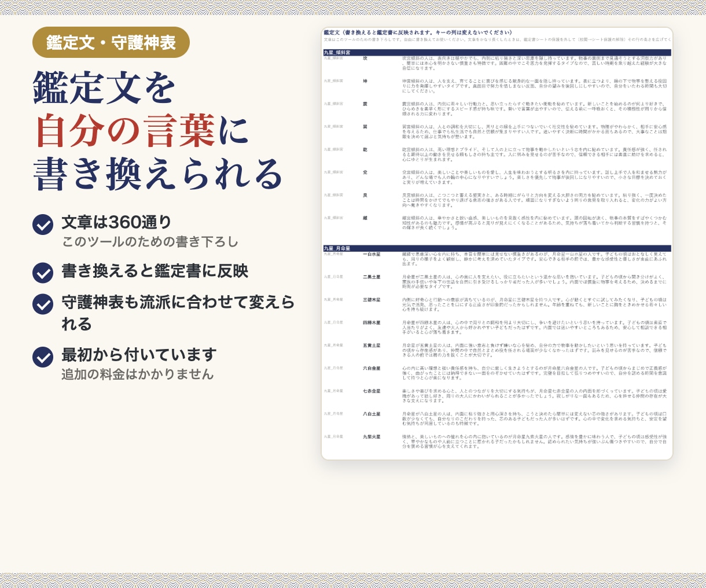Click the paragraph starting 震宮傾斜の人は
This screenshot has height=588, width=706.
pyautogui.click(x=535, y=109)
